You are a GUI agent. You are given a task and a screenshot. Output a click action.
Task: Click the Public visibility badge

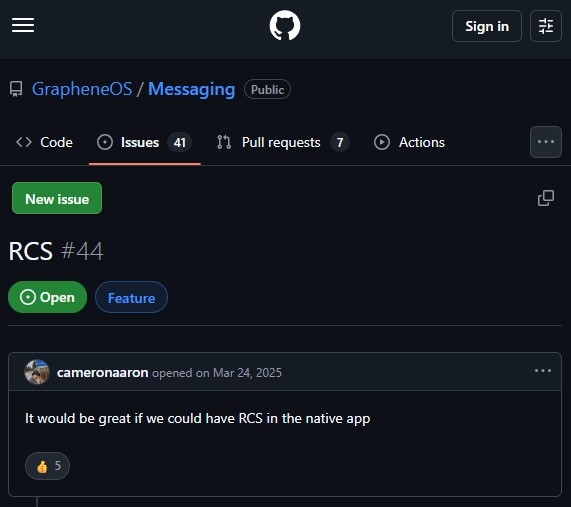click(267, 89)
